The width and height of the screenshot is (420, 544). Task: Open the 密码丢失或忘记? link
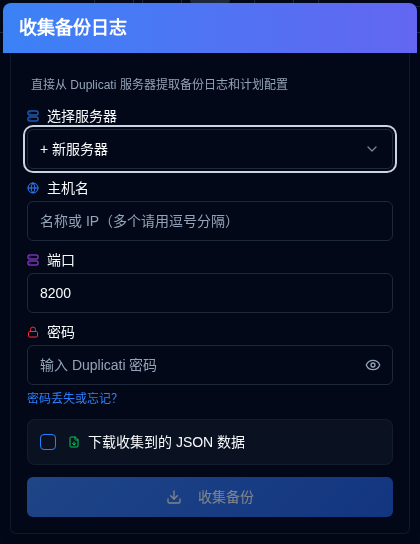[72, 398]
